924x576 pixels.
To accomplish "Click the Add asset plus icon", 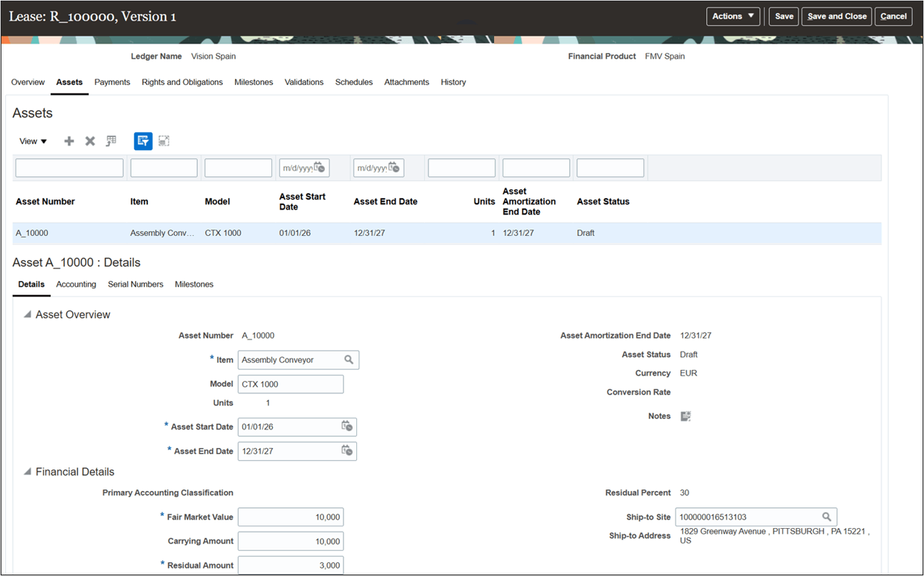I will point(69,141).
